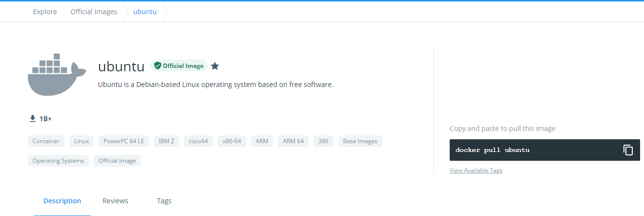Image resolution: width=644 pixels, height=216 pixels.
Task: Select the Container tag
Action: 46,141
